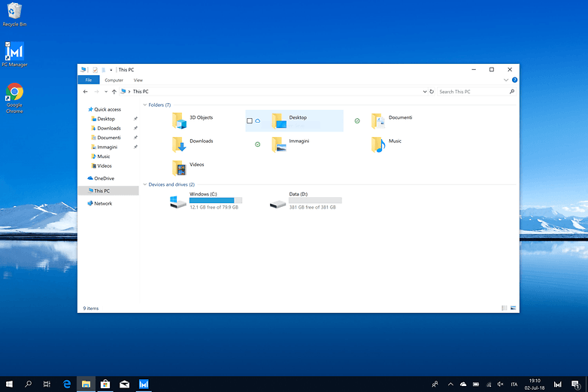The image size is (588, 392).
Task: Click the Up one level arrow
Action: pos(114,92)
